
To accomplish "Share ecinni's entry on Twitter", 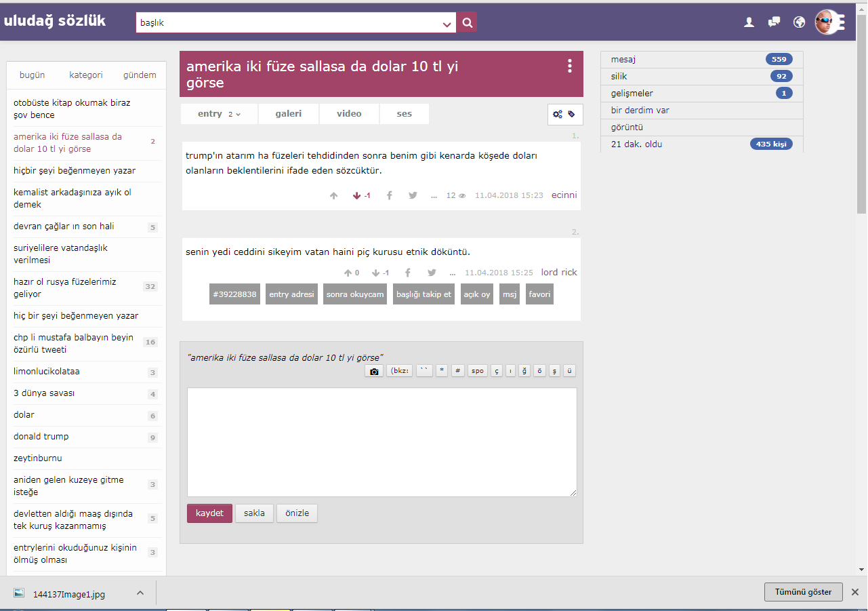I will coord(413,195).
